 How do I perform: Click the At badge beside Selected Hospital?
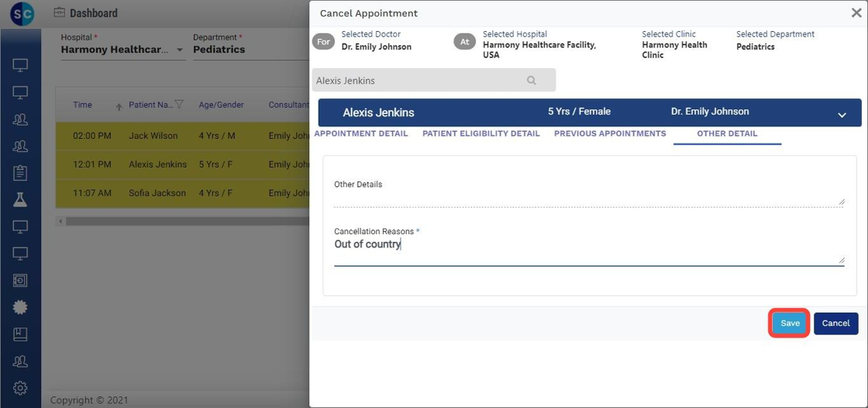[464, 42]
